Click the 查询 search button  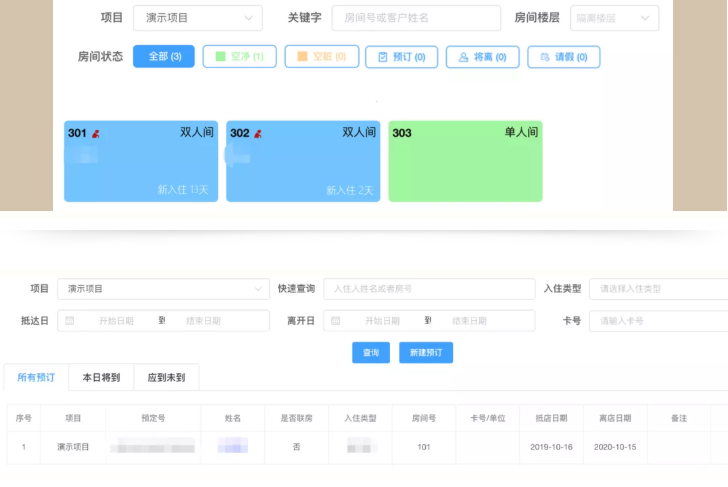click(370, 353)
